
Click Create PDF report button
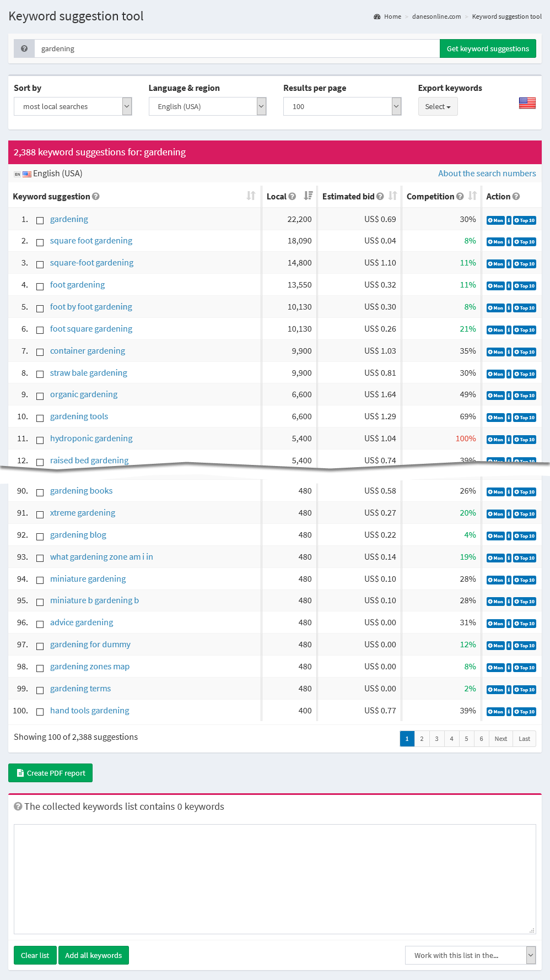coord(50,773)
